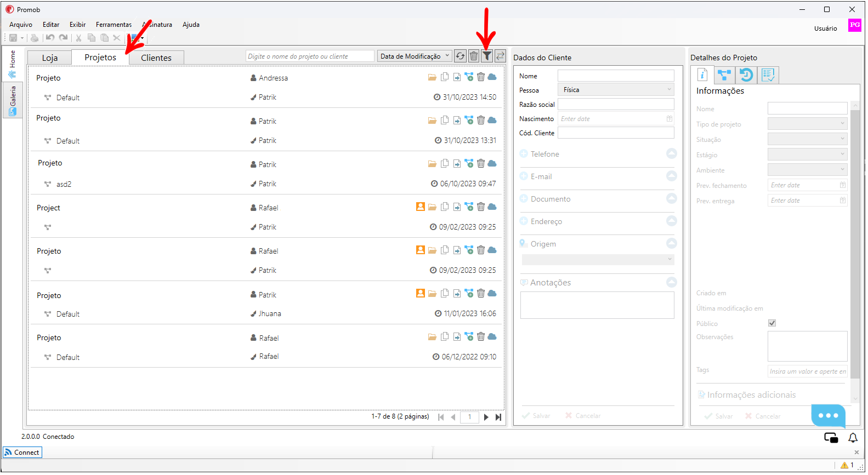This screenshot has width=868, height=475.
Task: Click the trash icon beside the filter button
Action: (x=474, y=56)
